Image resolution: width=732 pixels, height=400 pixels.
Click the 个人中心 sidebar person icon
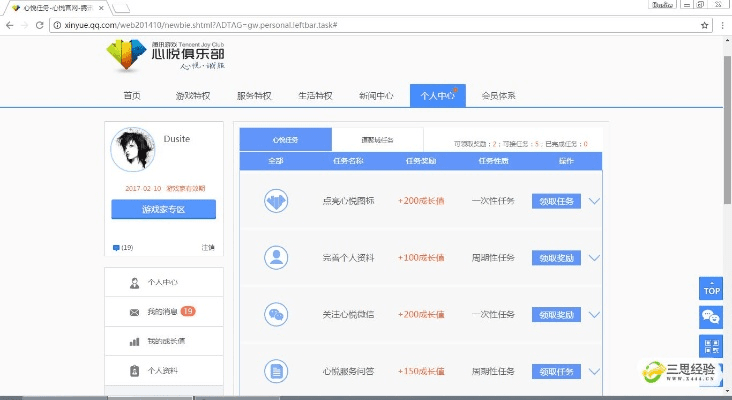134,283
